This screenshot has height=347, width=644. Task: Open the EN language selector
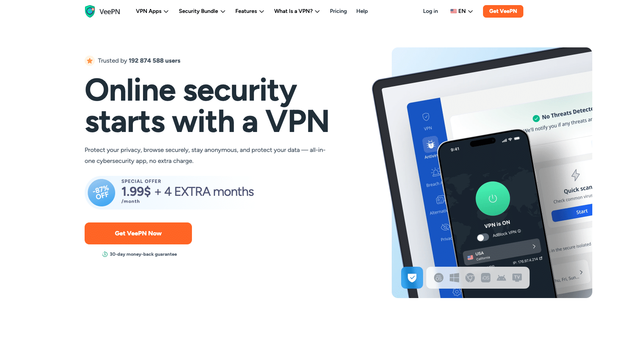point(461,11)
